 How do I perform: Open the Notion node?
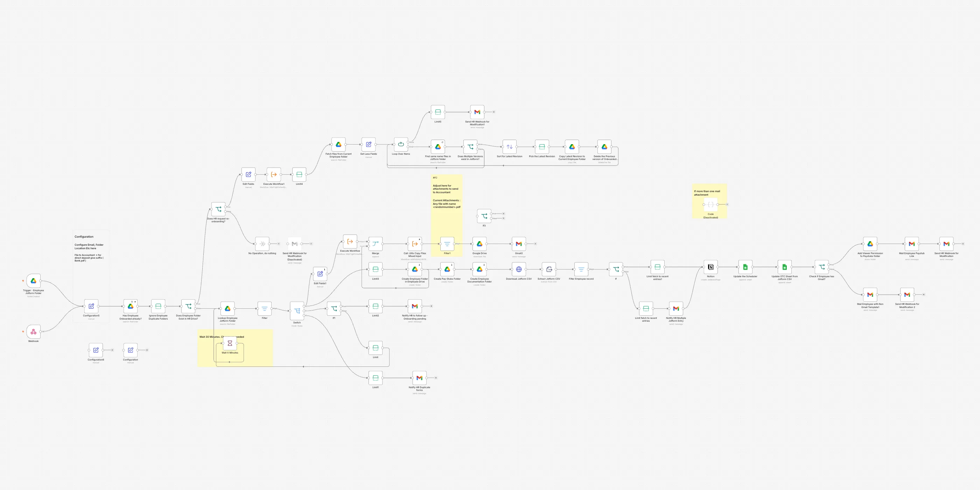coord(710,267)
